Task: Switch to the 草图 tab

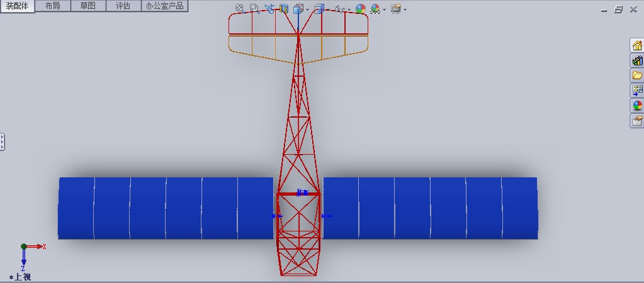Action: (x=88, y=6)
